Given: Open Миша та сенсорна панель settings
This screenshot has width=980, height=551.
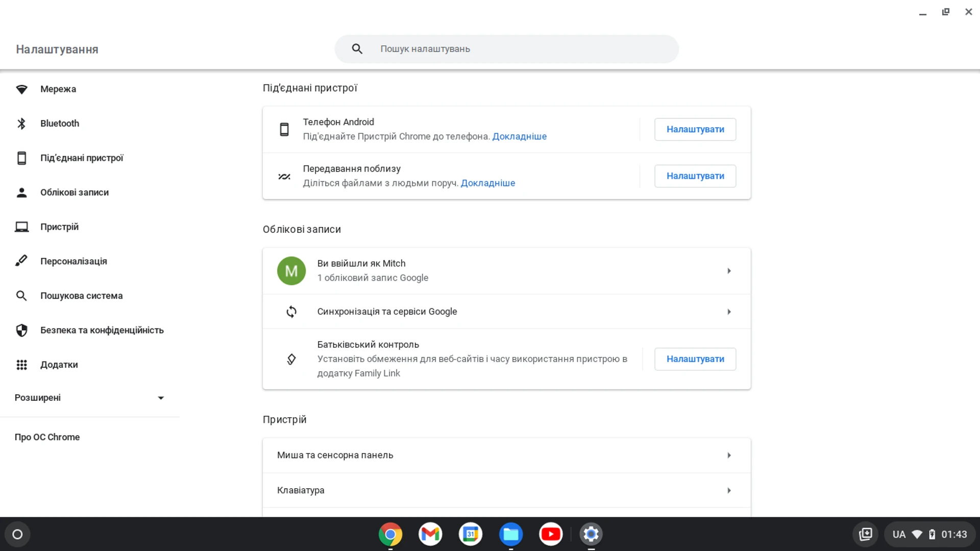Looking at the screenshot, I should pos(506,455).
